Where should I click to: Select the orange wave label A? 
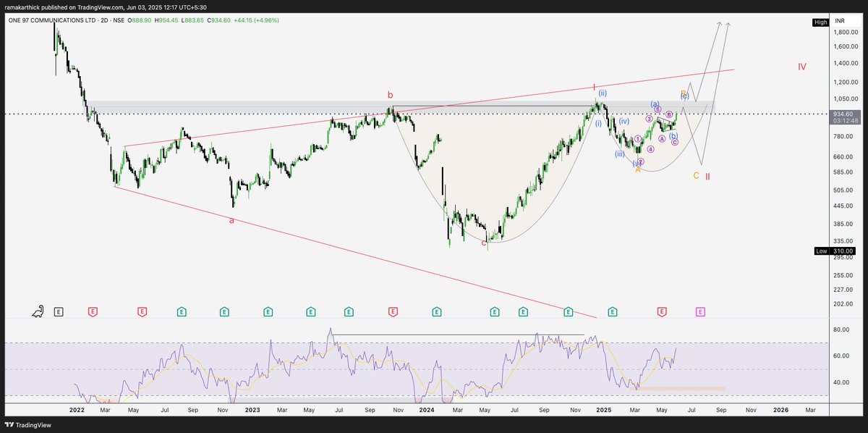click(x=637, y=169)
